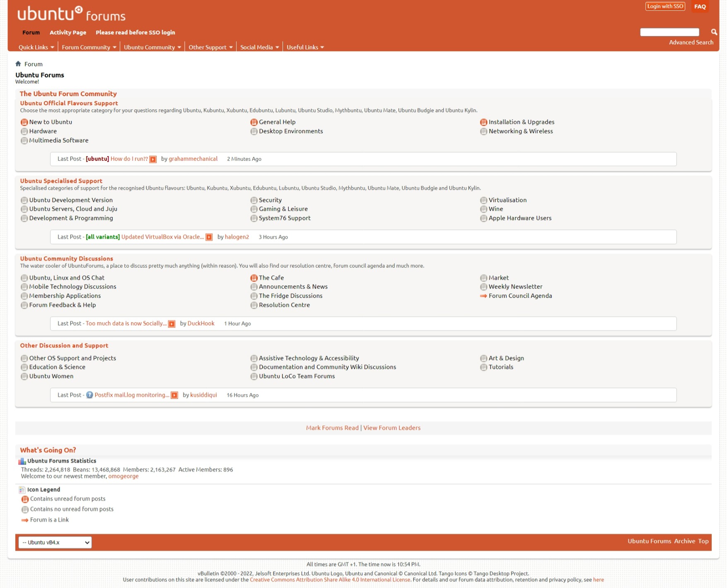Click the home icon in breadcrumb
Image resolution: width=727 pixels, height=588 pixels.
point(18,64)
